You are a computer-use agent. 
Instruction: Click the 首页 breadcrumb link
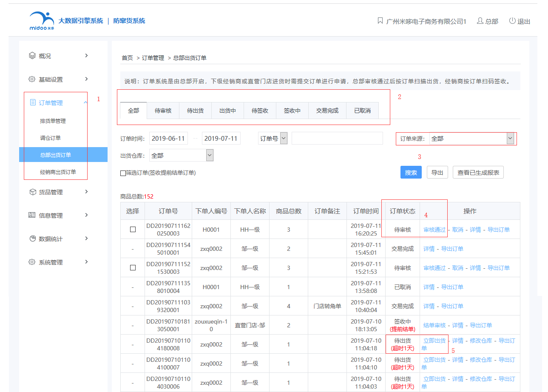tap(127, 58)
